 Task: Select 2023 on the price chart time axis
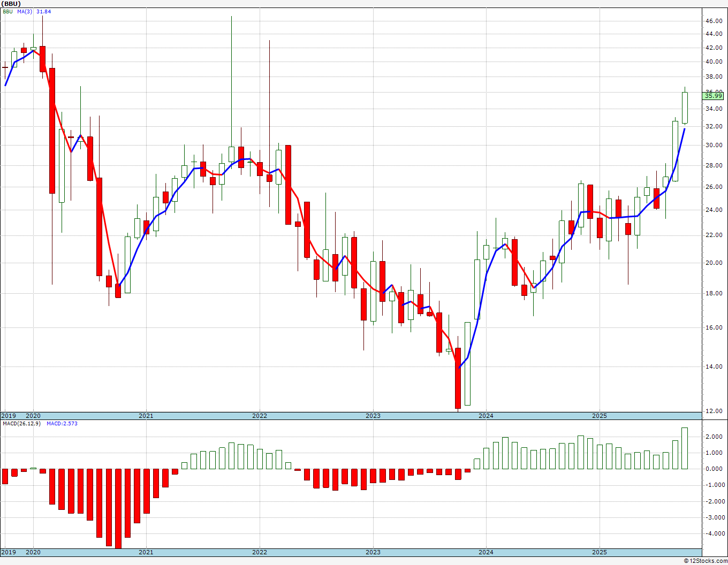point(373,416)
